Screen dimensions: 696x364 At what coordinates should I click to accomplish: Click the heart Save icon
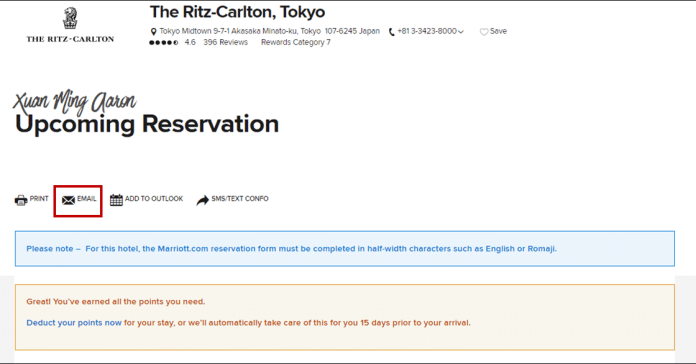(x=484, y=32)
